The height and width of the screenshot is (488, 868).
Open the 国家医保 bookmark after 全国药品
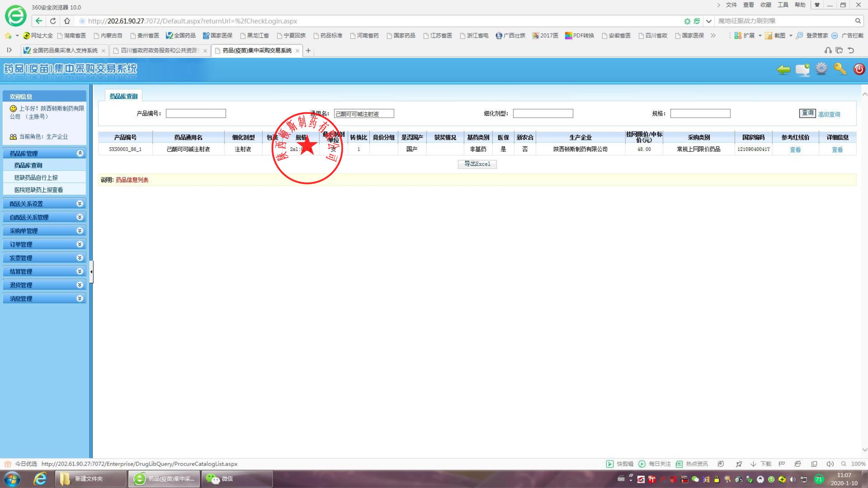[x=218, y=36]
